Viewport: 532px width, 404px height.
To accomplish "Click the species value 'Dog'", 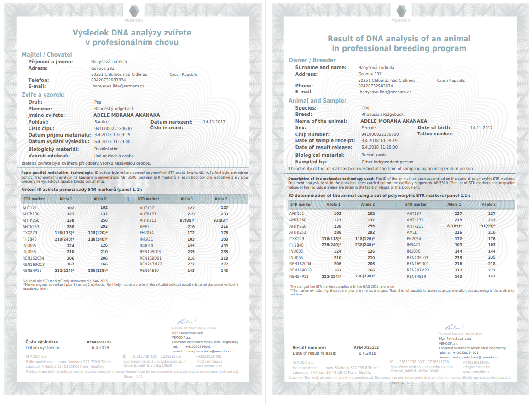I will 365,108.
